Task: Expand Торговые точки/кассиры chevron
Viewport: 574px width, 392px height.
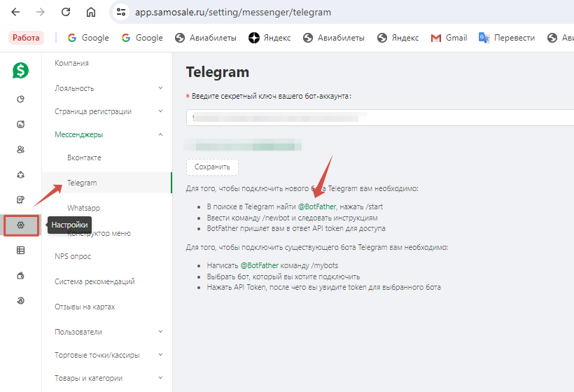Action: pos(160,355)
